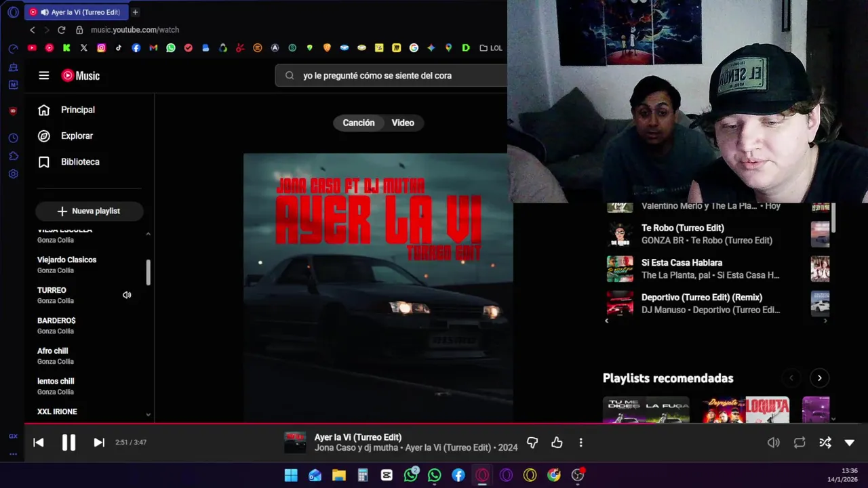The image size is (868, 488).
Task: Toggle shuffle mode
Action: pyautogui.click(x=825, y=443)
